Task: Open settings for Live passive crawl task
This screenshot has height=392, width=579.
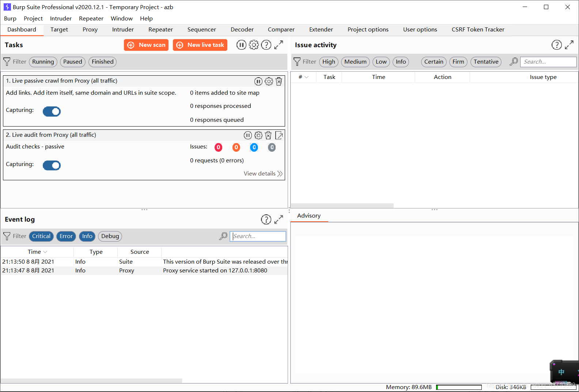Action: coord(269,81)
